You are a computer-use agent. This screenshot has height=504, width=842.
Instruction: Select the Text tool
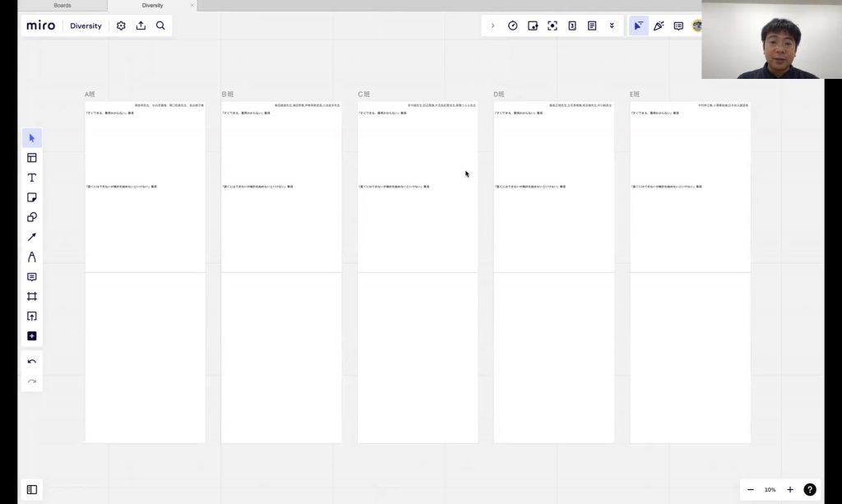32,178
